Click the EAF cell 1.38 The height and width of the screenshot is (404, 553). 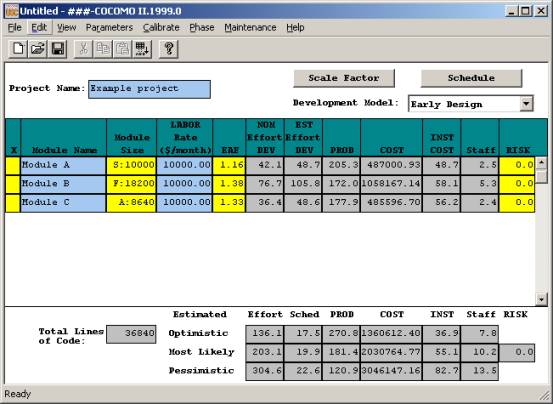click(x=229, y=184)
